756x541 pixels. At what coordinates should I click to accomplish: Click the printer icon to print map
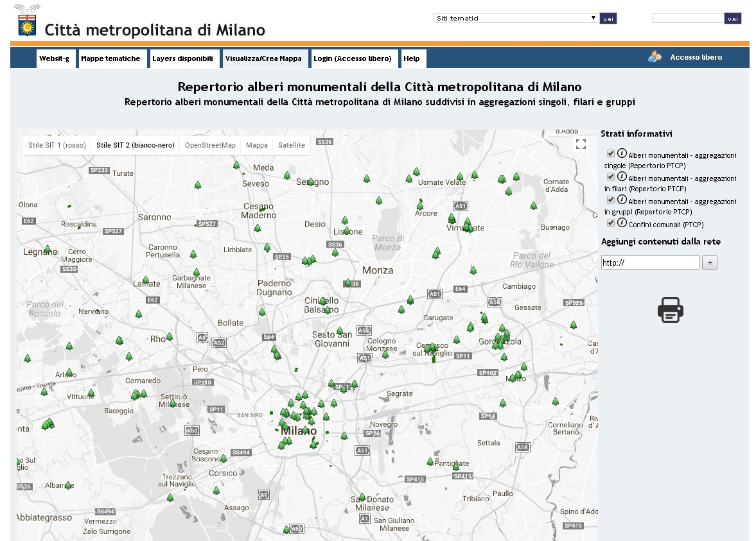point(670,310)
